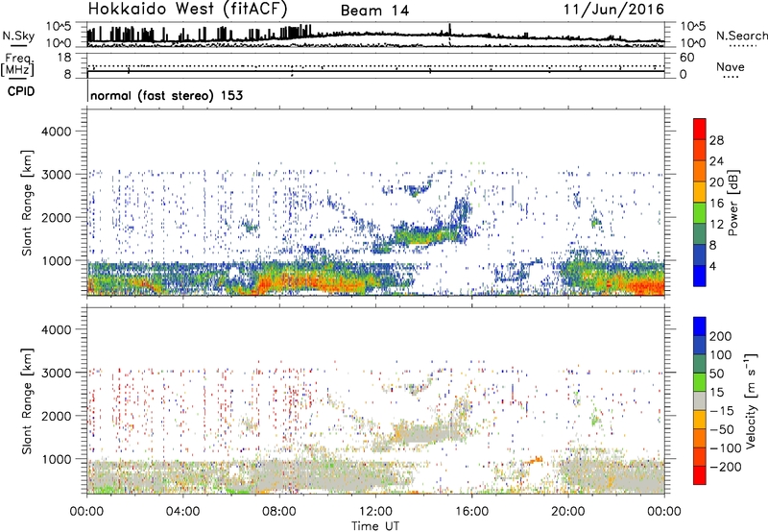This screenshot has width=768, height=532.
Task: Click the '200' value on Velocity colorbar
Action: (721, 336)
